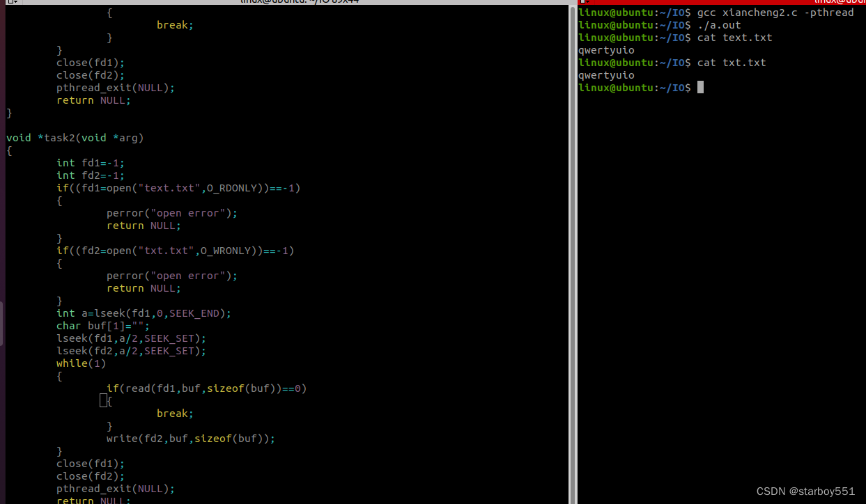
Task: Click the 'qwertyuio' output below 'cat text.txt'
Action: 606,50
